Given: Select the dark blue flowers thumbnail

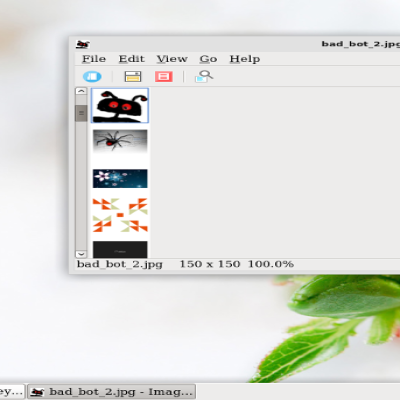Looking at the screenshot, I should point(120,178).
